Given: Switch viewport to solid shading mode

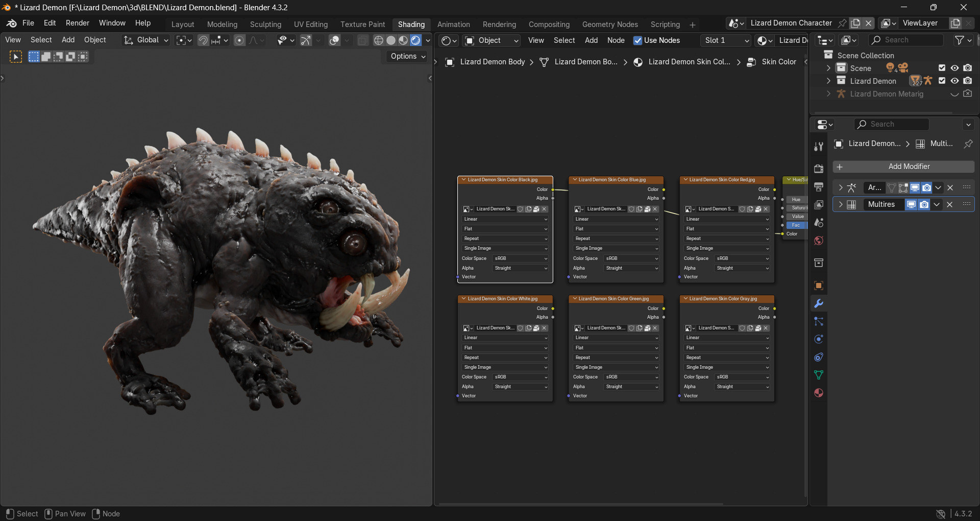Looking at the screenshot, I should pyautogui.click(x=391, y=40).
